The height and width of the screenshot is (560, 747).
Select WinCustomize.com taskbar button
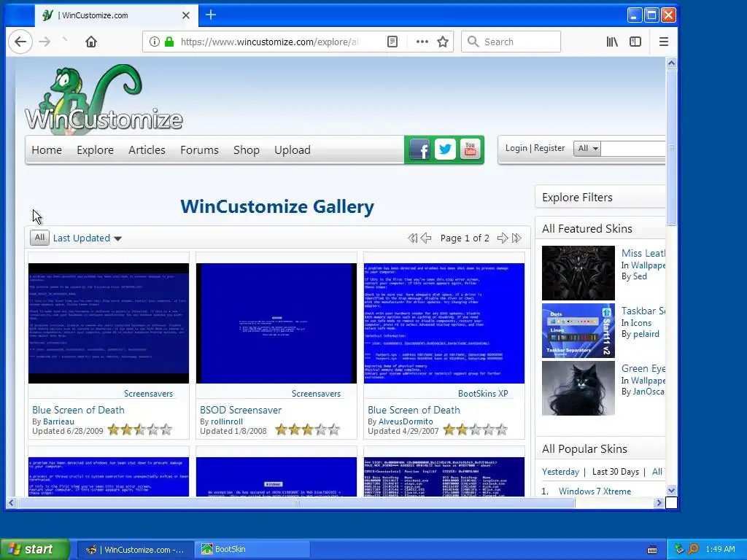click(135, 550)
